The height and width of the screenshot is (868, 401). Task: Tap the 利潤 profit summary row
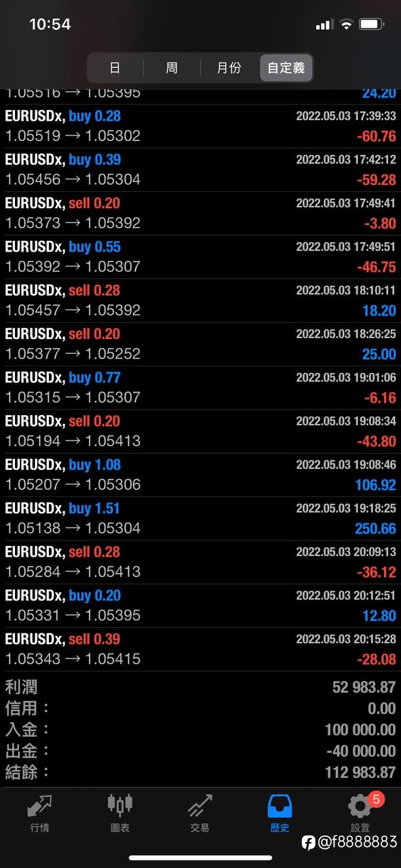tap(200, 687)
